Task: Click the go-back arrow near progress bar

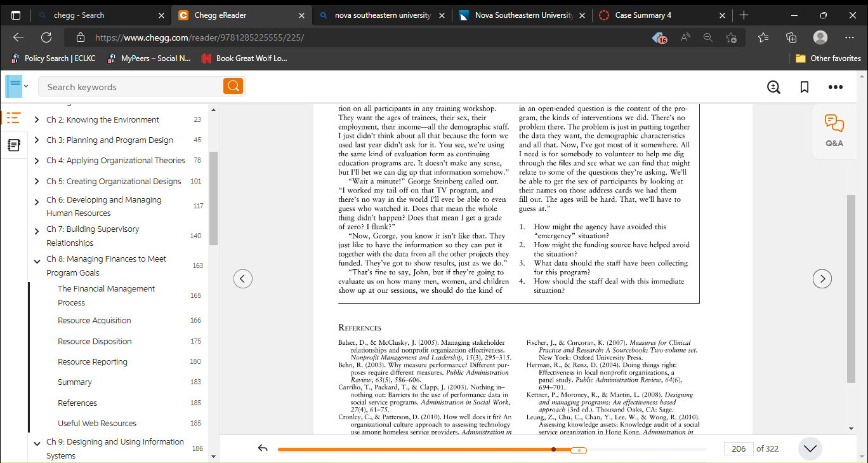Action: click(x=263, y=448)
